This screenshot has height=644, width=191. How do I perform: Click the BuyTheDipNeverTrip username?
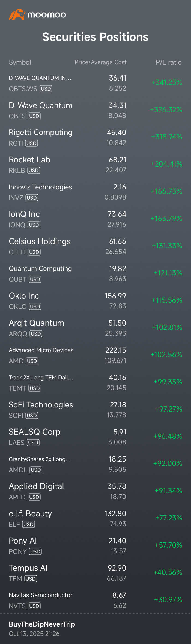[x=42, y=624]
